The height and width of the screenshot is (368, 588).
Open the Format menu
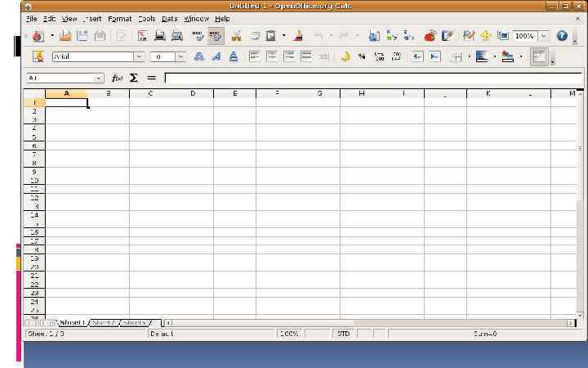pyautogui.click(x=119, y=18)
